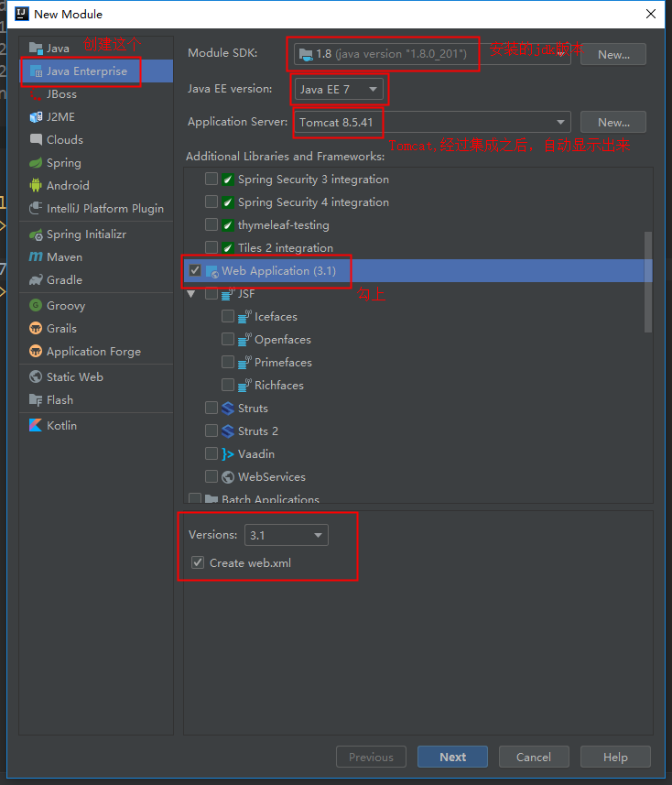
Task: Select Java Enterprise module type
Action: pyautogui.click(x=96, y=71)
